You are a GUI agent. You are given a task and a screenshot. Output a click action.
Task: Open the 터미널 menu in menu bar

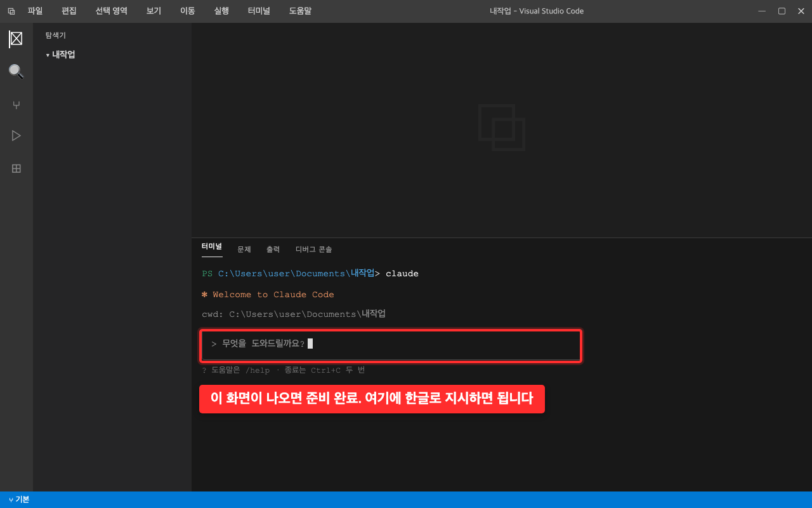259,11
